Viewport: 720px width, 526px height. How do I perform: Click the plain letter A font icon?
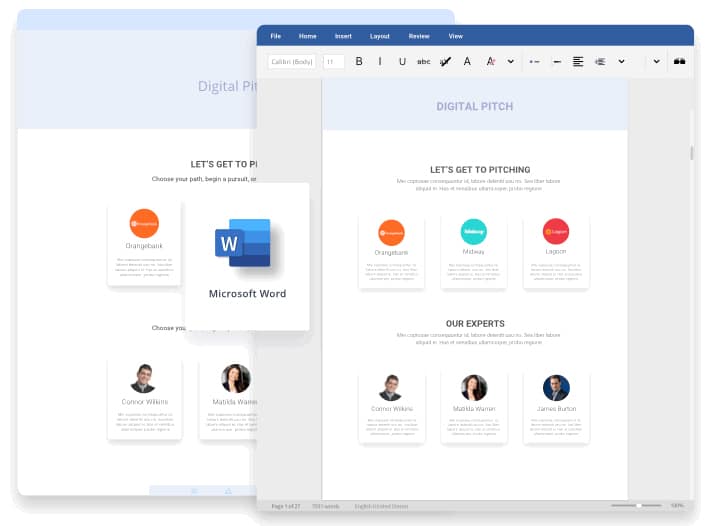[467, 62]
